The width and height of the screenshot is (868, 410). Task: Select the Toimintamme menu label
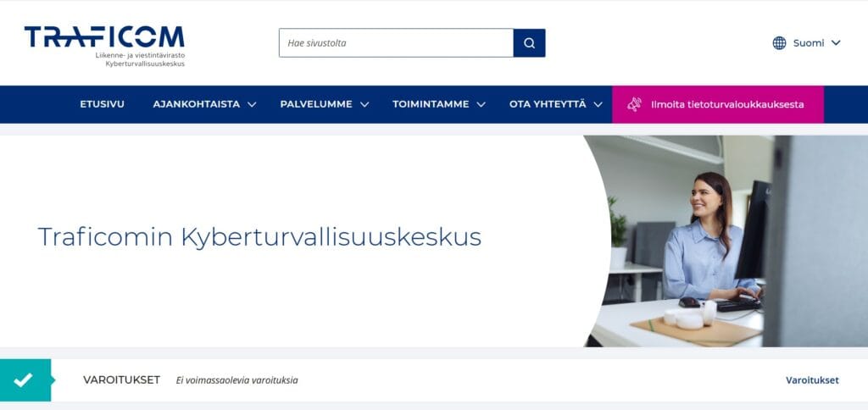pyautogui.click(x=431, y=104)
